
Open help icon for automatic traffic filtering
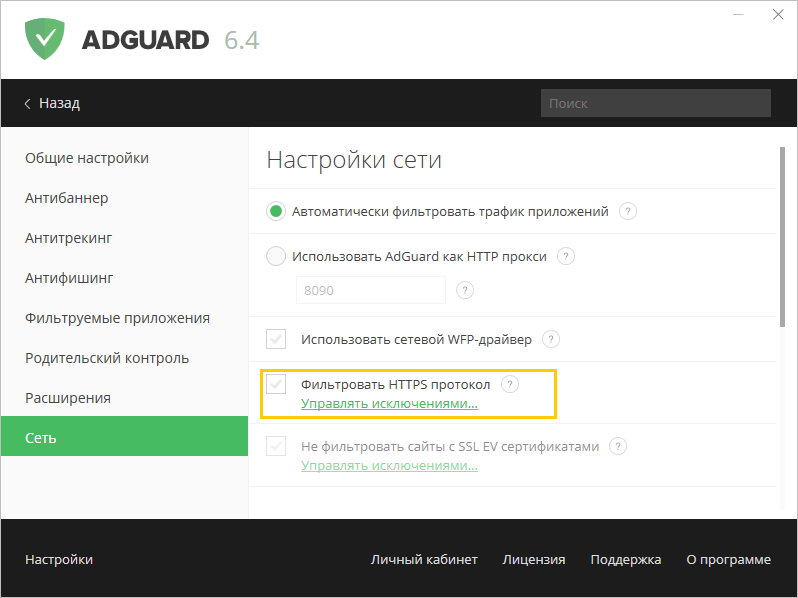(628, 211)
